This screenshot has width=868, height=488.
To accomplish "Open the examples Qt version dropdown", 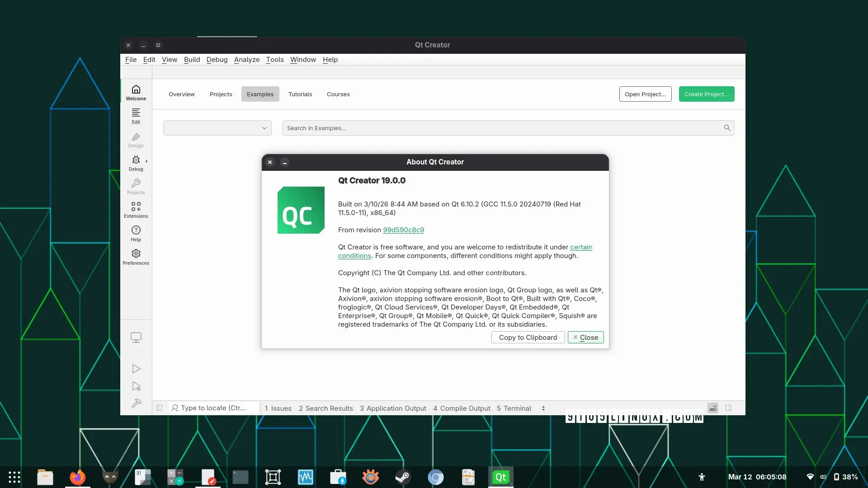I will tap(217, 128).
